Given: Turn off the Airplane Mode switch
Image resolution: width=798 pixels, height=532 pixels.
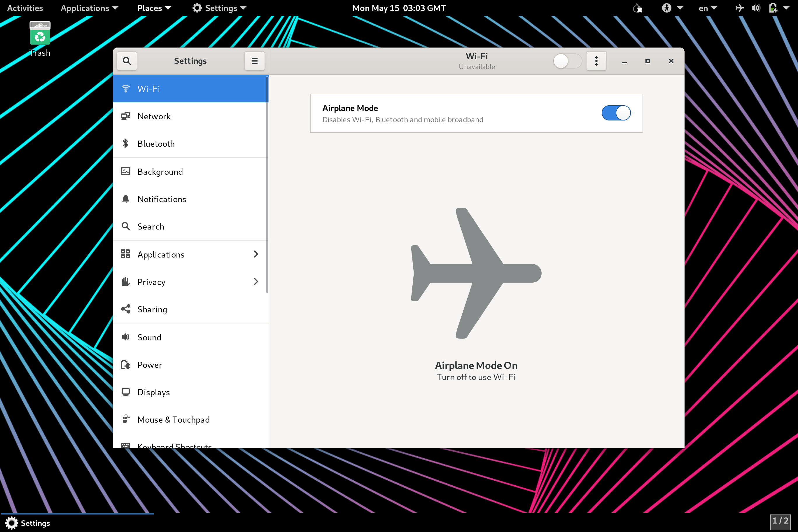Looking at the screenshot, I should (616, 113).
